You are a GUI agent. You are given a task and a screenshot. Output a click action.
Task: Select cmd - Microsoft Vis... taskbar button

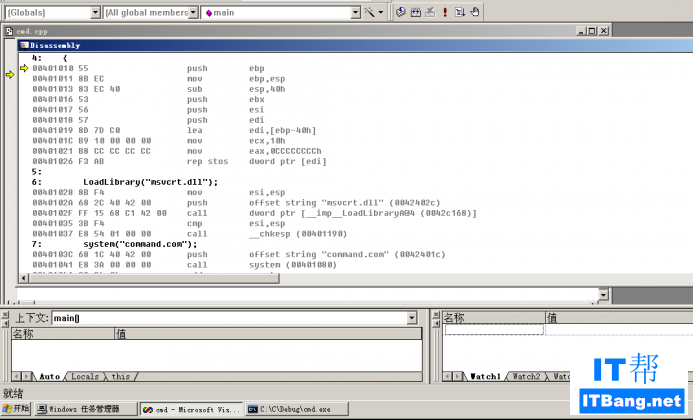point(192,409)
